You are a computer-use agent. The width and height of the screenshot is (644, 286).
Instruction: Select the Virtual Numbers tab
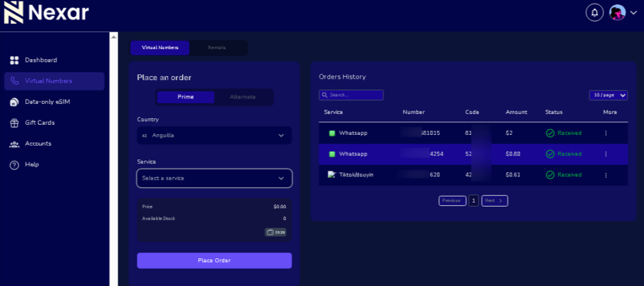pyautogui.click(x=160, y=48)
